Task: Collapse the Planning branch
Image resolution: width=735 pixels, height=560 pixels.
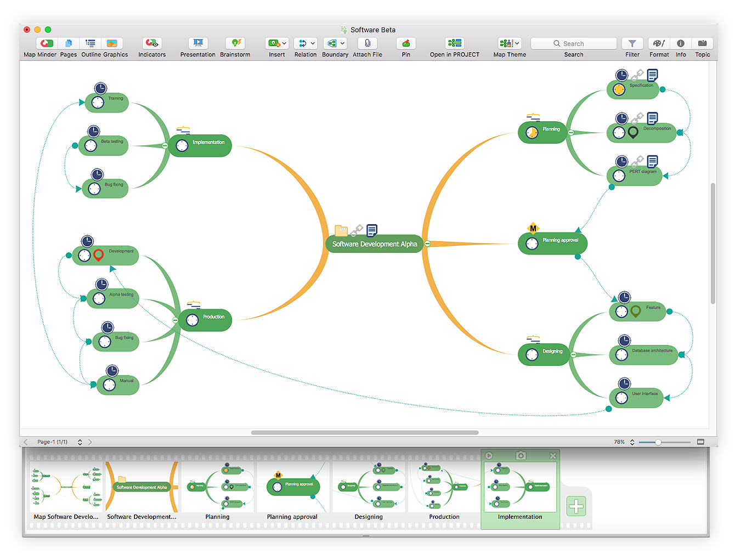Action: click(x=570, y=133)
